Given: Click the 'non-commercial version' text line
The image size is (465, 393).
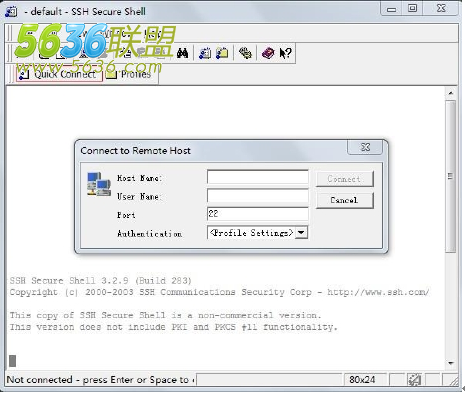Looking at the screenshot, I should tap(165, 315).
